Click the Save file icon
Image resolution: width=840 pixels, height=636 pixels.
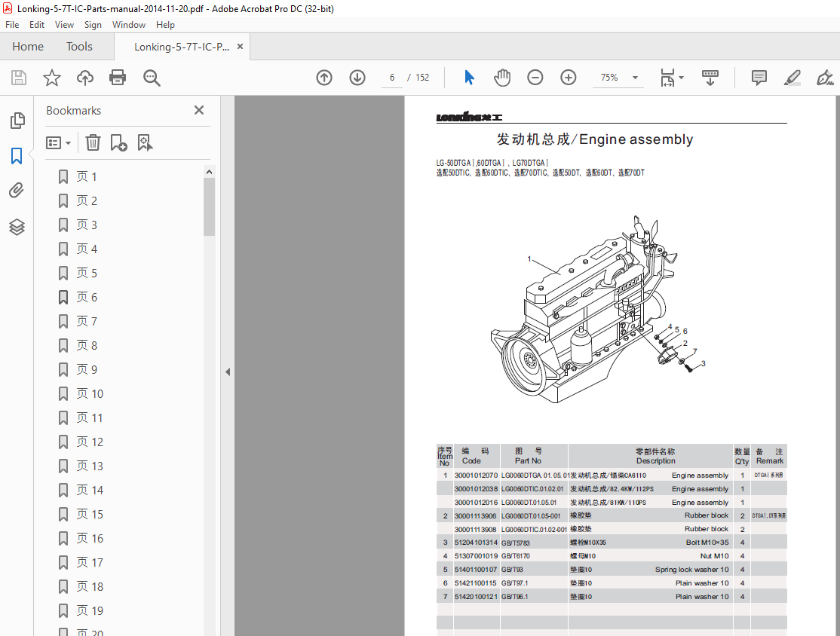click(x=19, y=78)
